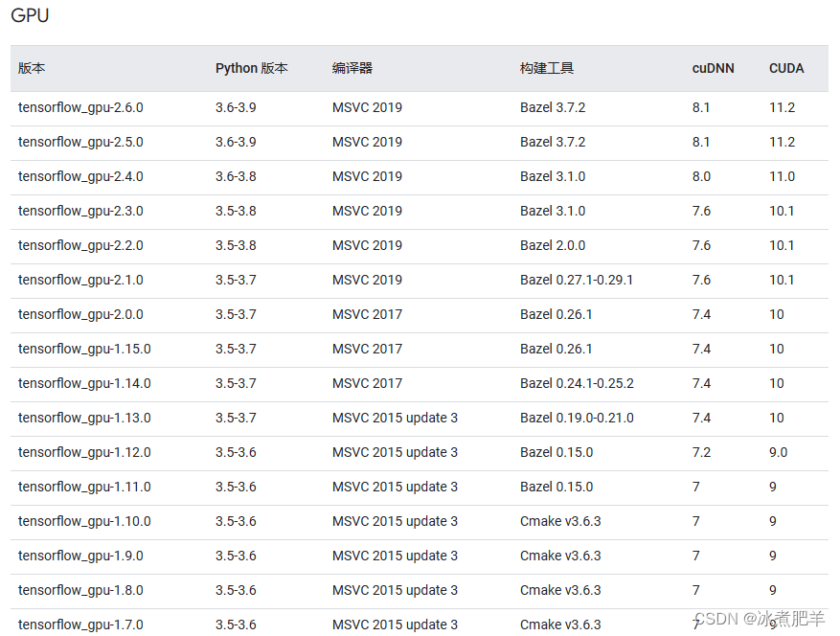Screen dimensions: 840x636
Task: Click Python 3.6-3.9 in 2.6.0 row
Action: (x=236, y=107)
